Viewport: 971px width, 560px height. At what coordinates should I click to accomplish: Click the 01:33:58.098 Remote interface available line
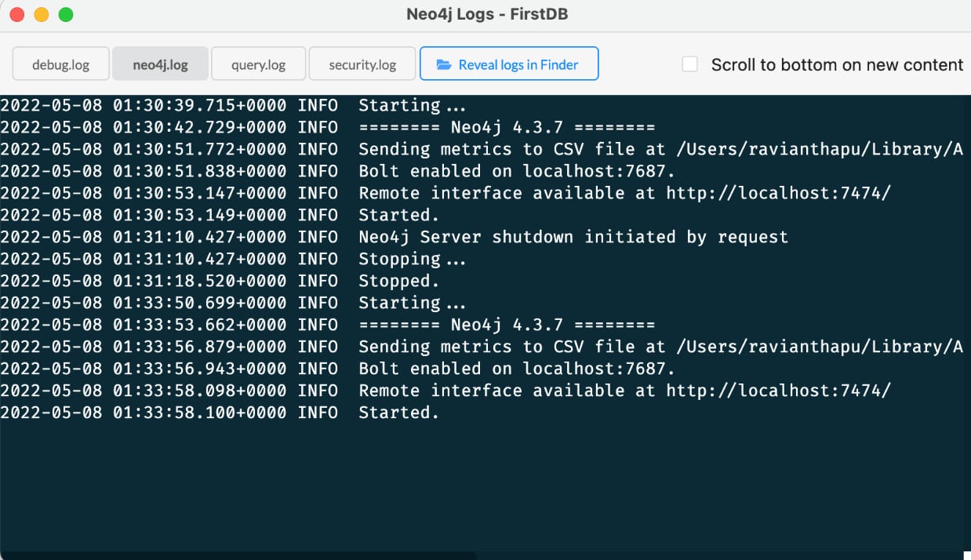445,391
